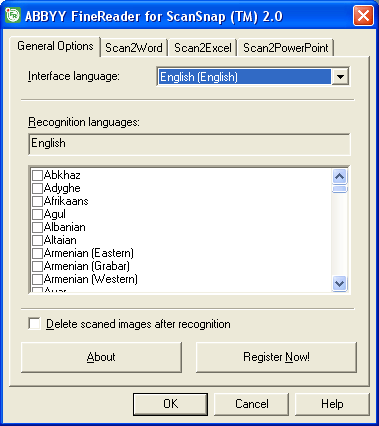This screenshot has height=426, width=379.
Task: Enable Albanian recognition language
Action: click(x=37, y=227)
